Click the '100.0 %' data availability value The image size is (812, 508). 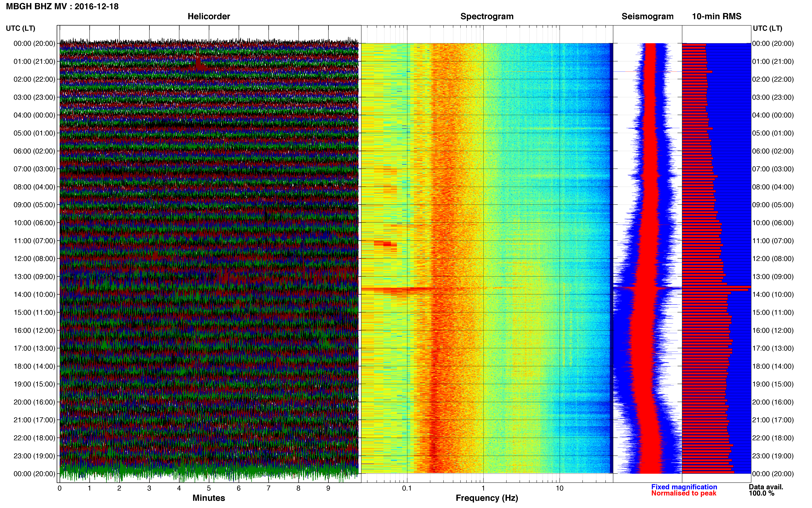761,493
